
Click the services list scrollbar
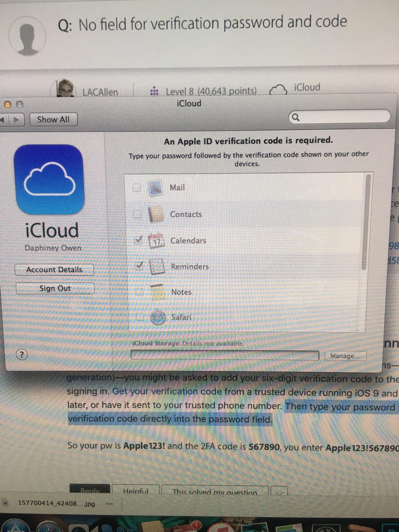click(x=365, y=222)
